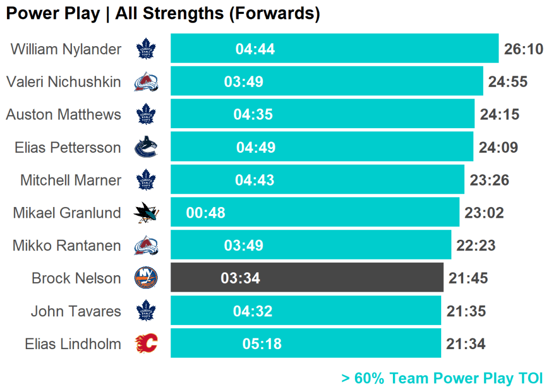Click the '> 60% Team Power Play TOI' legend
Screen dimensions: 549x392
[x=442, y=378]
